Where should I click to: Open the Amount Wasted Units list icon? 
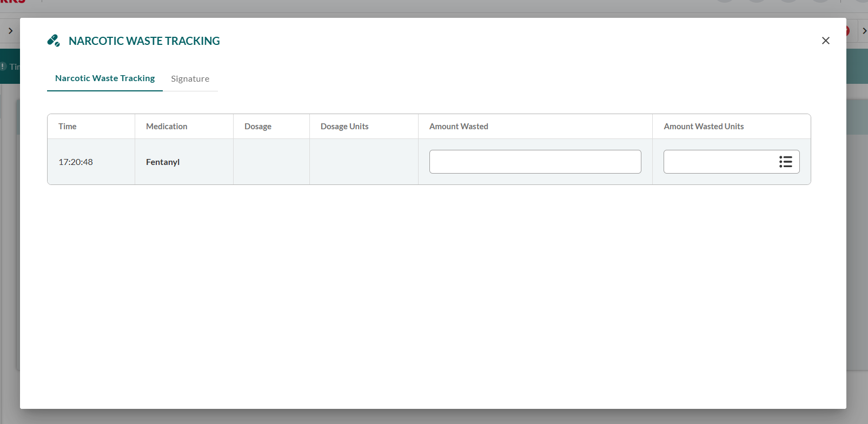coord(785,162)
